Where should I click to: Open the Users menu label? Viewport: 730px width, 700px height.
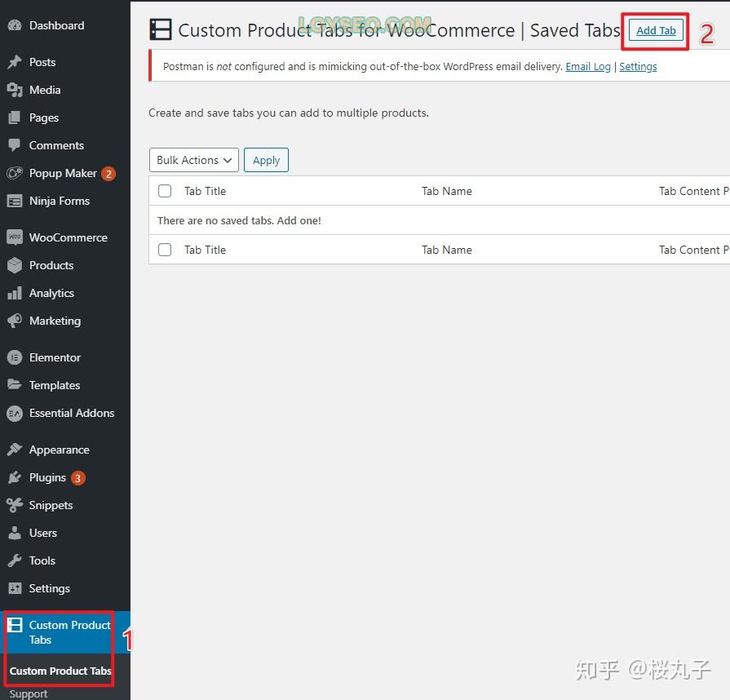43,533
